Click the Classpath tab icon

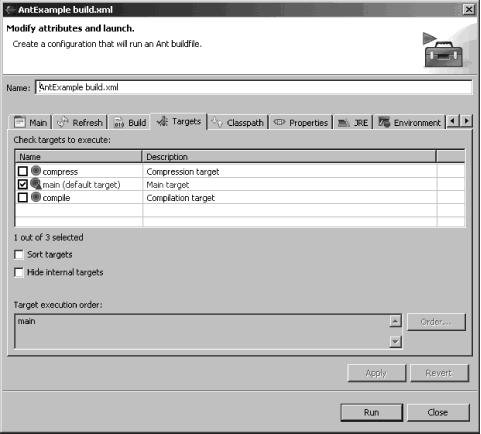217,122
